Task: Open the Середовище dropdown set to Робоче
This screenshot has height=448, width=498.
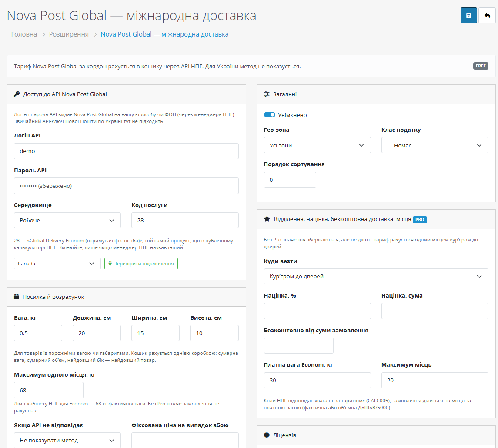Action: coord(67,221)
